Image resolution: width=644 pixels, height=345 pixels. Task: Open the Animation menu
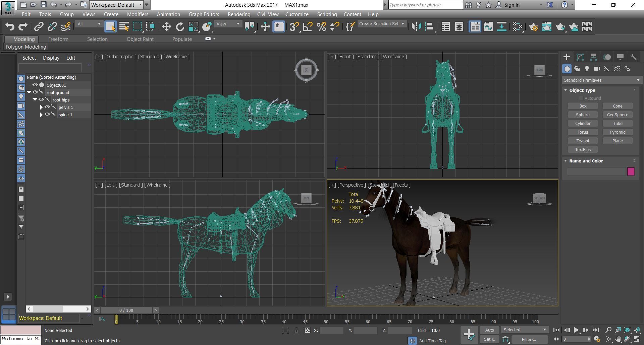[168, 14]
